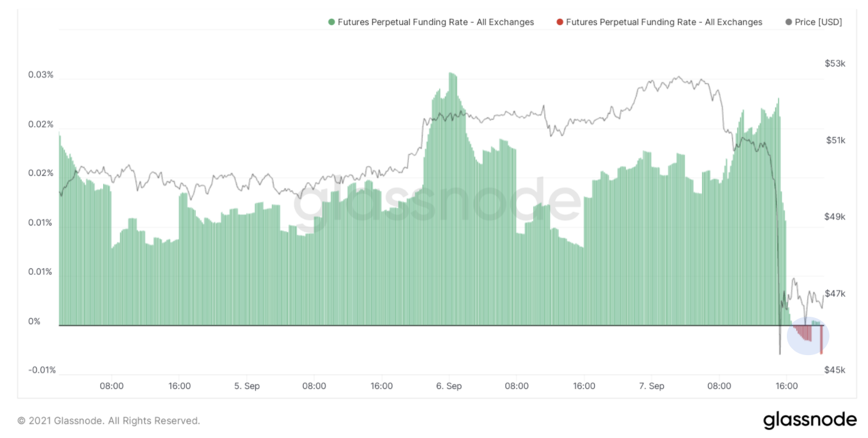The height and width of the screenshot is (438, 868).
Task: Toggle red Futures Perpetual Funding Rate legend
Action: (x=659, y=22)
